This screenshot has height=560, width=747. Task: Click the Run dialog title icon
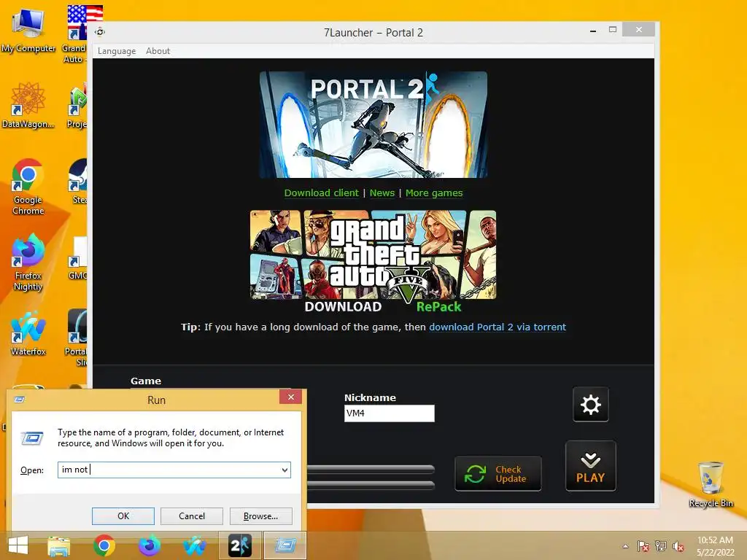tap(20, 400)
